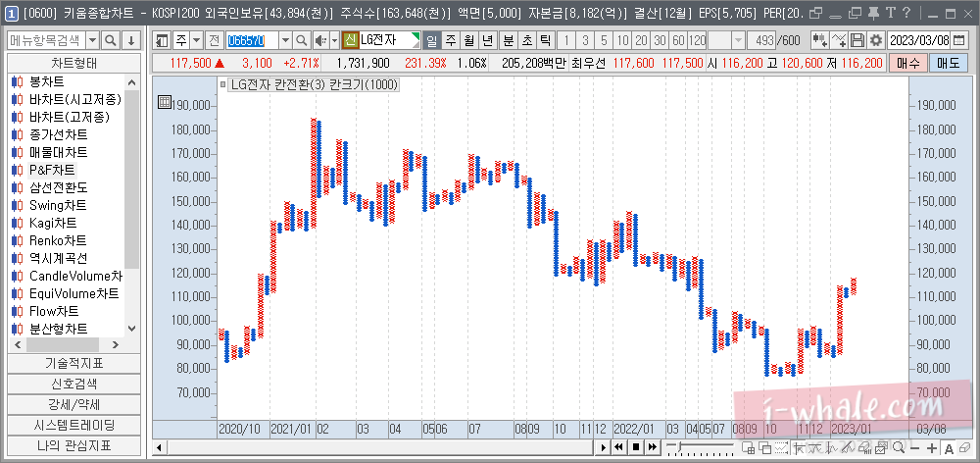Open the stock code history dropdown arrow
The image size is (980, 463).
(x=286, y=40)
